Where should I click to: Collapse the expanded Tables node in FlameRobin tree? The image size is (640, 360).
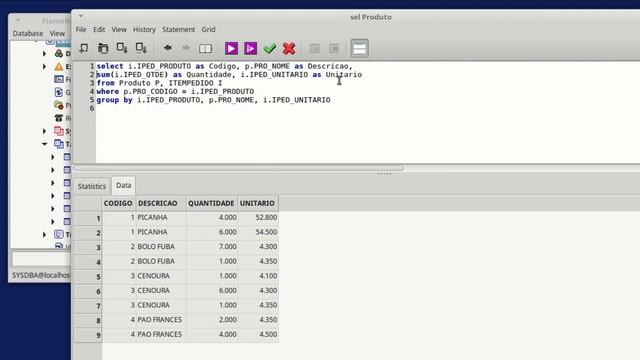tap(44, 144)
